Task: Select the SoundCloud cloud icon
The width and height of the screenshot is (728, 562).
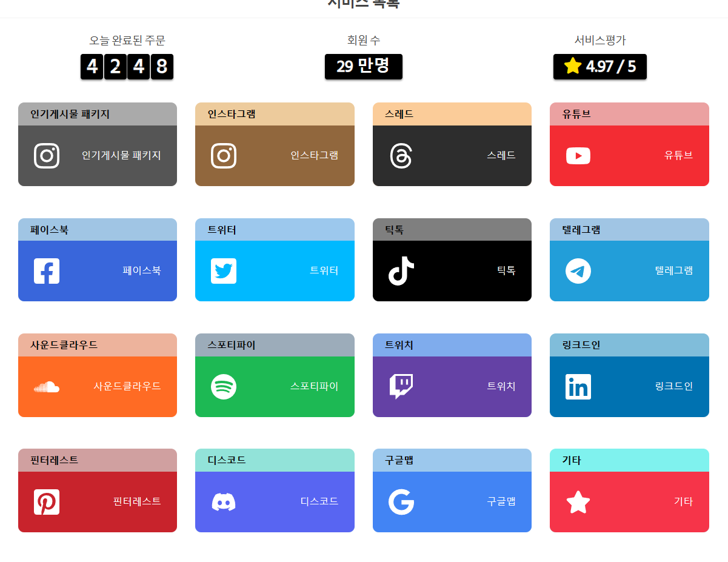Action: coord(47,387)
